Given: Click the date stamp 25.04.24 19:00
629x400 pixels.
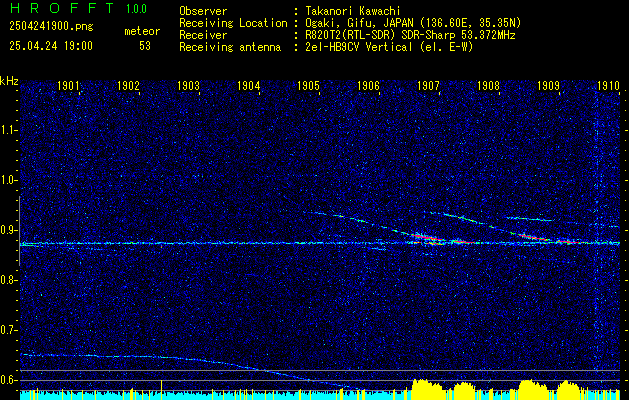Looking at the screenshot, I should click(51, 46).
